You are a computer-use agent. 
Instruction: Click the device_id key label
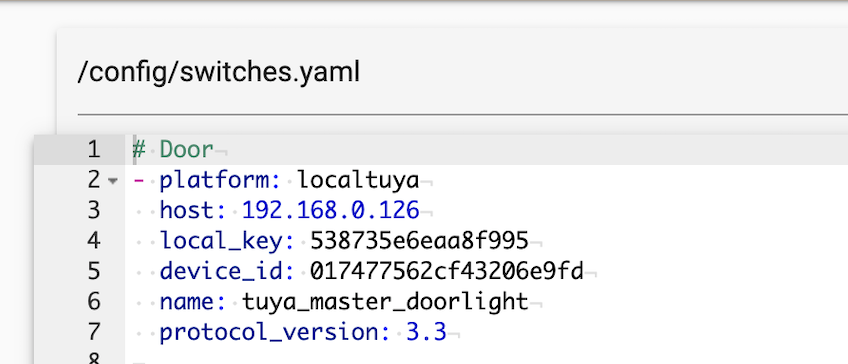tap(227, 272)
